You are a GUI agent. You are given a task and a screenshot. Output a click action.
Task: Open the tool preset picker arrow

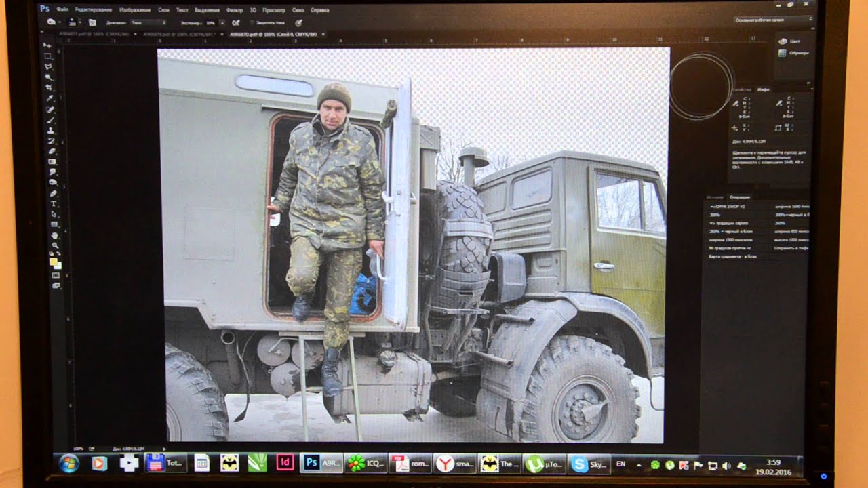[x=60, y=22]
